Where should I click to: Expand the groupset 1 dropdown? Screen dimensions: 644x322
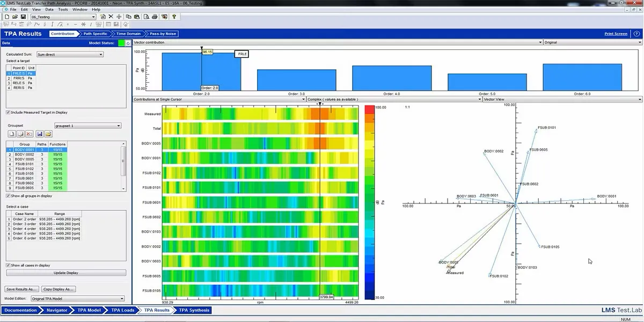[88, 126]
